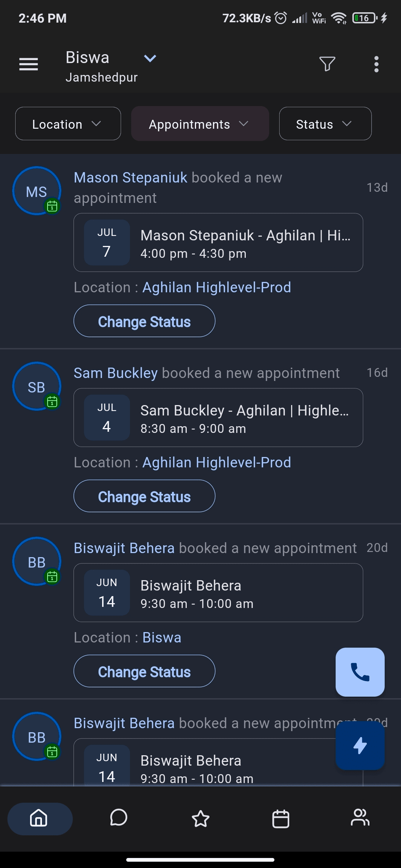Go to the home tab
Viewport: 401px width, 868px height.
40,819
